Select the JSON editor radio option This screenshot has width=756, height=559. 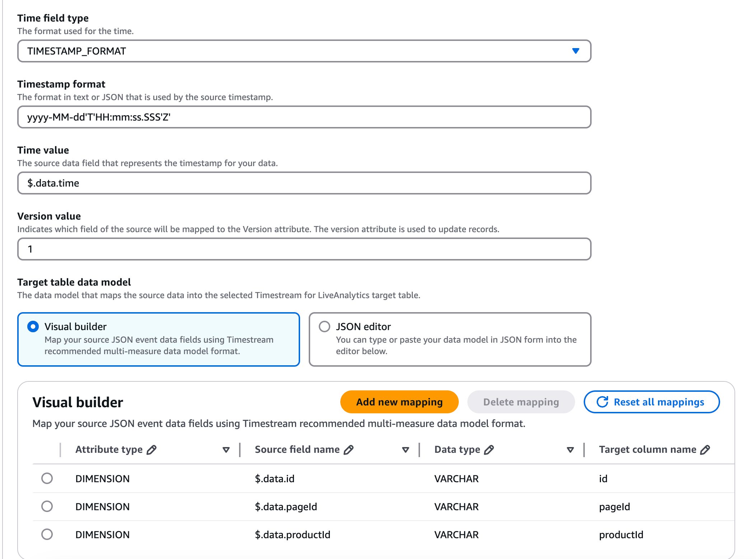click(x=325, y=327)
